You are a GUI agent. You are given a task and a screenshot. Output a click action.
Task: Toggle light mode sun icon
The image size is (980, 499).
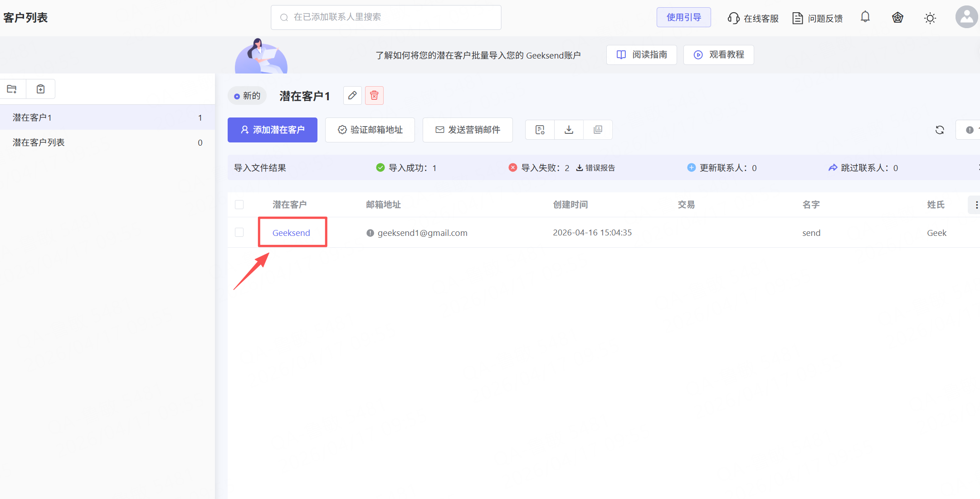[x=930, y=18]
